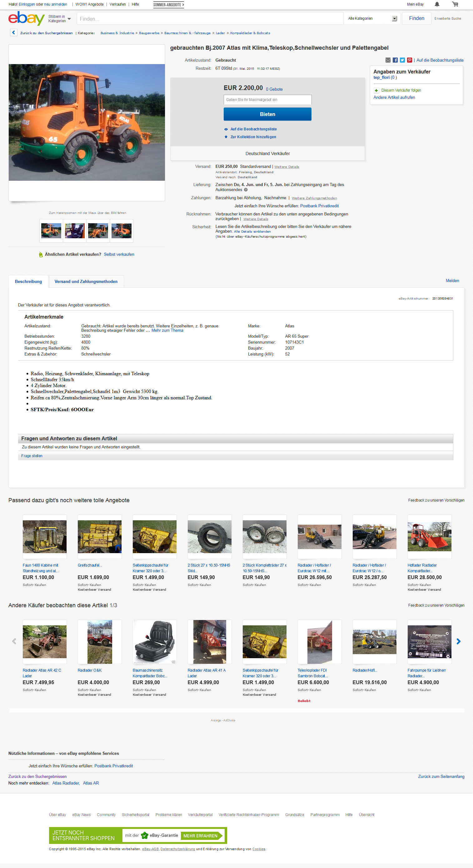Click the back arrow to search results
The width and height of the screenshot is (473, 868).
pyautogui.click(x=13, y=33)
